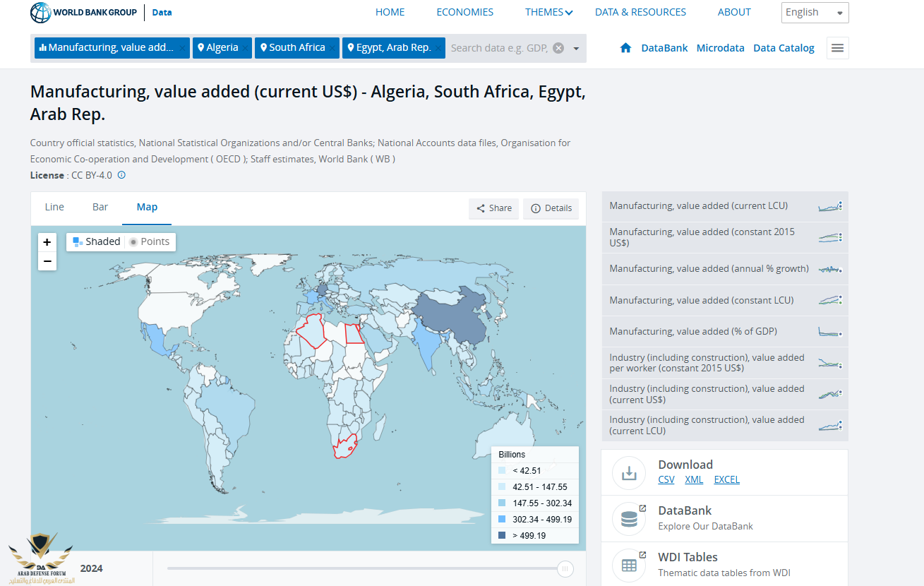The image size is (924, 586).
Task: Open the constant LCU manufacturing sparkline
Action: coord(830,300)
